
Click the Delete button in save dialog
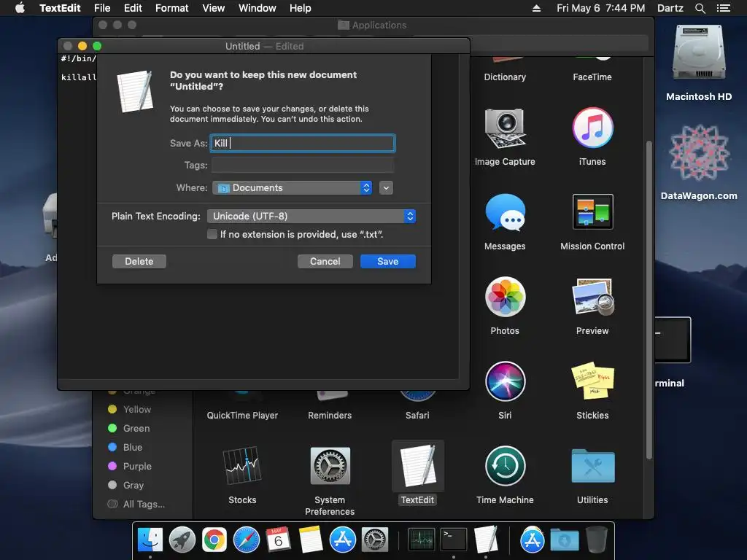(139, 262)
